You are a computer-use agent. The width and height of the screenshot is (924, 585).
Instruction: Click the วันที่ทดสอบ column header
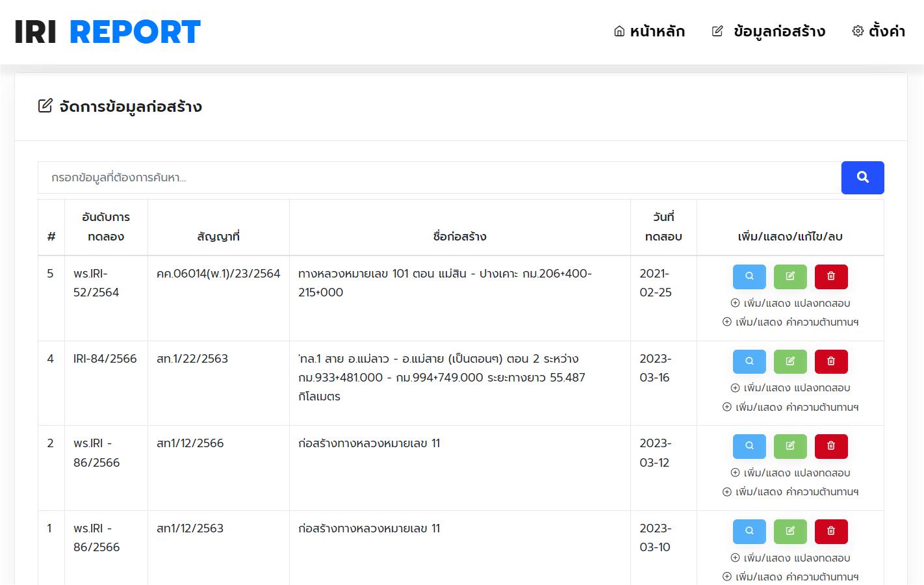pyautogui.click(x=663, y=227)
